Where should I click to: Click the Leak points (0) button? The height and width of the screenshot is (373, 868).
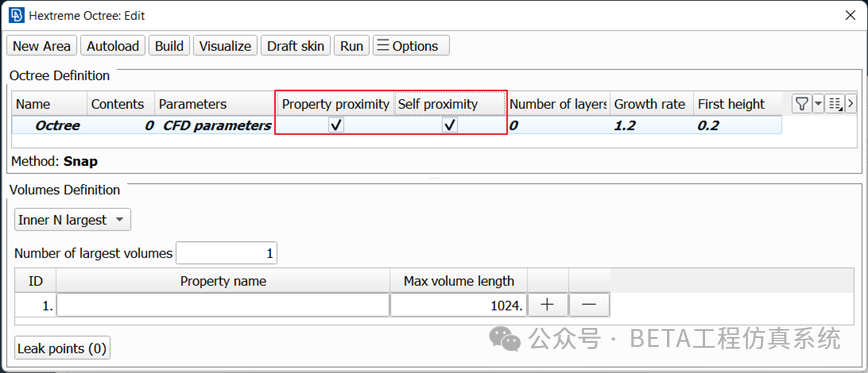click(62, 349)
